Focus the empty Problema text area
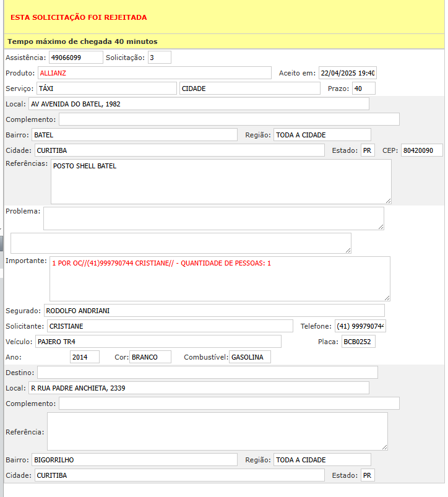This screenshot has width=448, height=497. point(213,218)
